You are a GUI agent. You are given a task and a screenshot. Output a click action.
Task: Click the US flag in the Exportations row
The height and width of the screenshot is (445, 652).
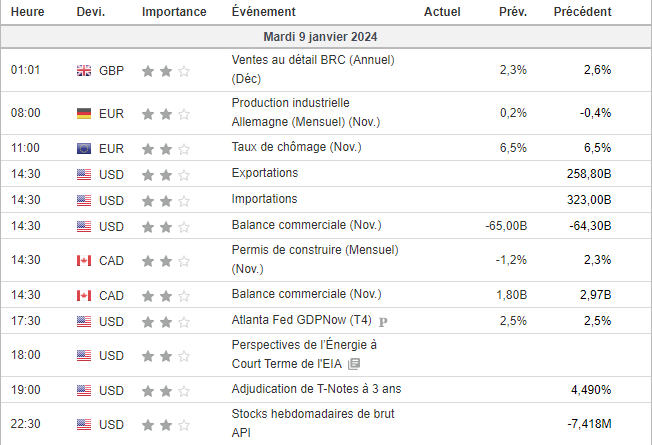84,174
